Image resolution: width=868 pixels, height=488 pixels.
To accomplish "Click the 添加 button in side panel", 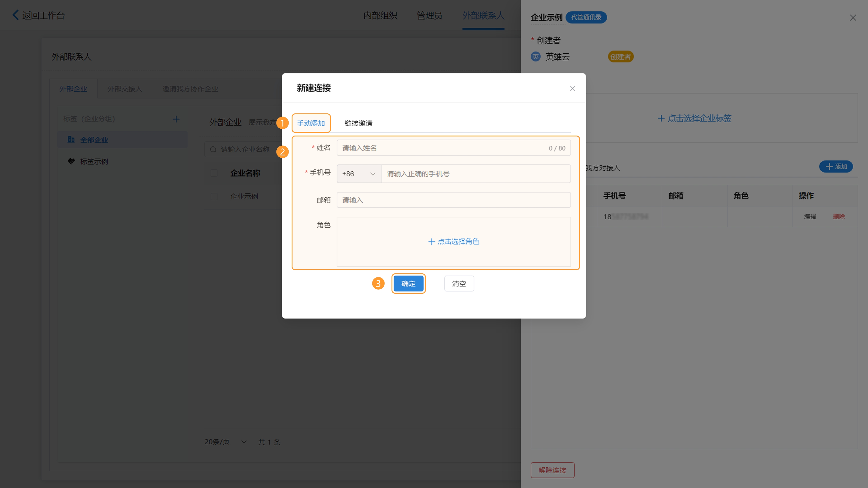I will (x=836, y=166).
